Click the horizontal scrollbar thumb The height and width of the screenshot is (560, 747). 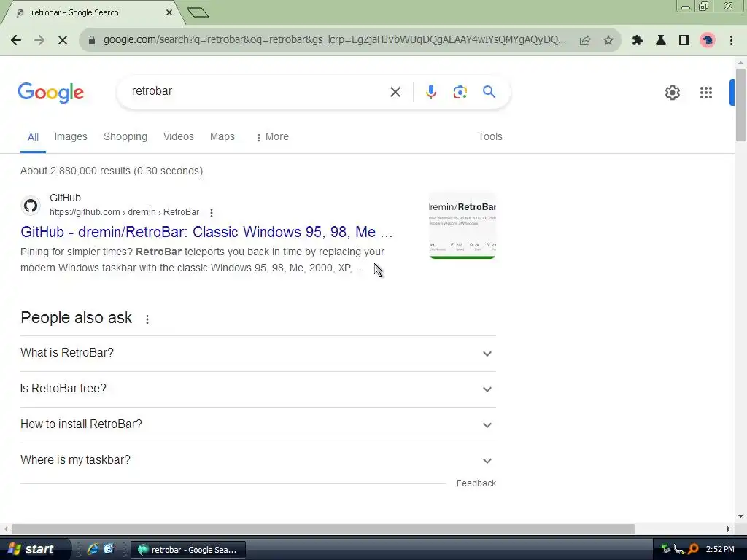coord(323,529)
